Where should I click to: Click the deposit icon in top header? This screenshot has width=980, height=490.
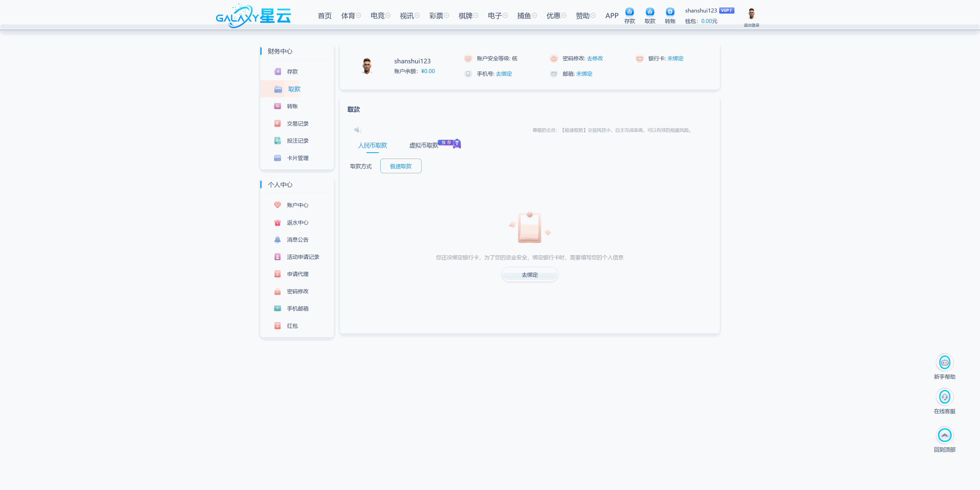[629, 12]
